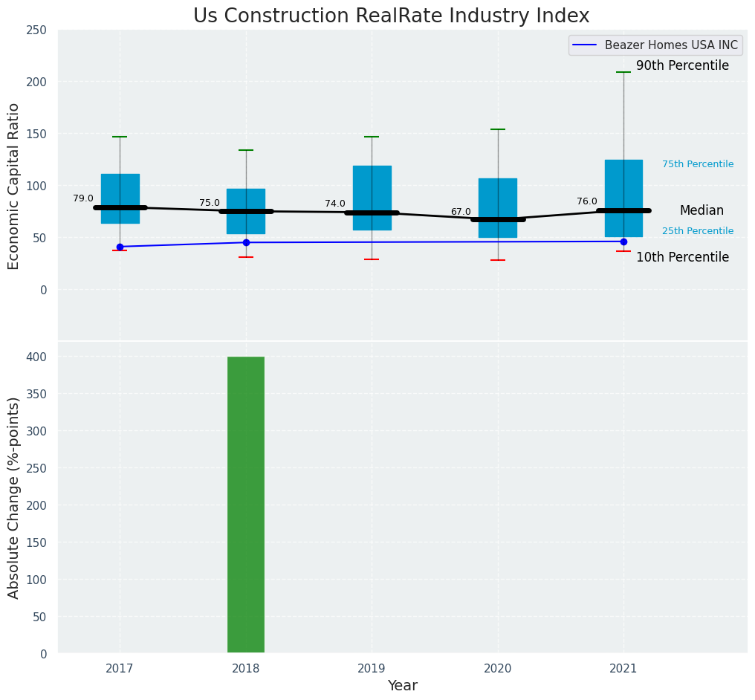Select the 2019 interquartile blue box

pyautogui.click(x=372, y=186)
